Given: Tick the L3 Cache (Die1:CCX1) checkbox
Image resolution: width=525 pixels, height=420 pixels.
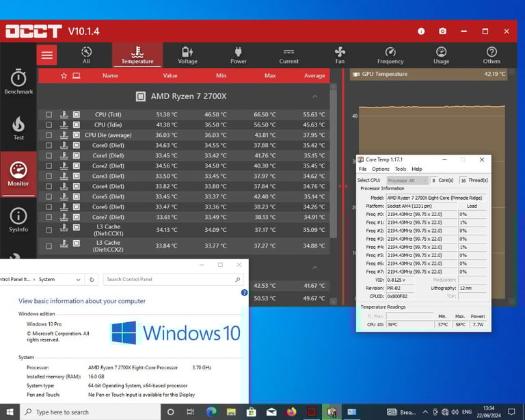Looking at the screenshot, I should pyautogui.click(x=49, y=230).
